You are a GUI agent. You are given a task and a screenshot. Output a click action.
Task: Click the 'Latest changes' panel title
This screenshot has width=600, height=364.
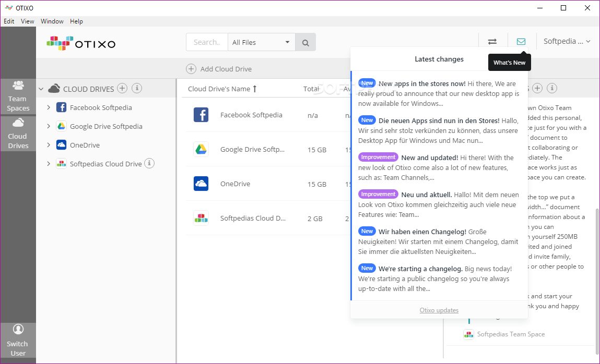tap(439, 59)
